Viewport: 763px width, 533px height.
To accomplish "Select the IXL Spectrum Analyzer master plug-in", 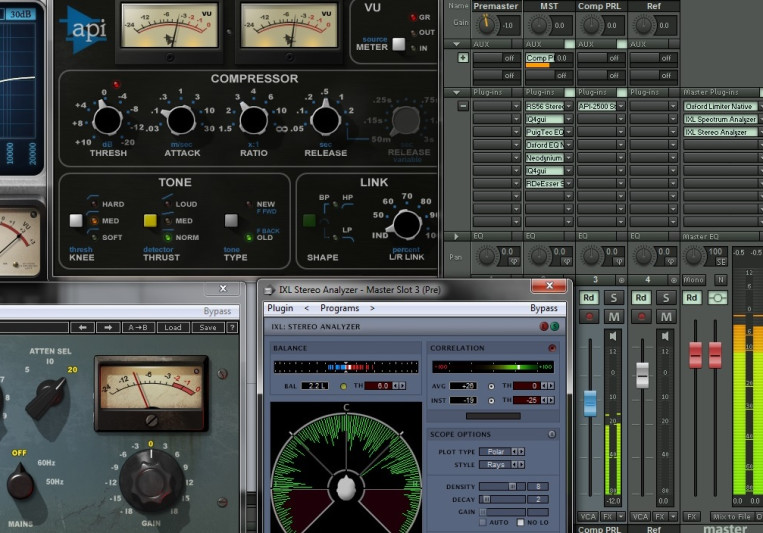I will coord(720,119).
